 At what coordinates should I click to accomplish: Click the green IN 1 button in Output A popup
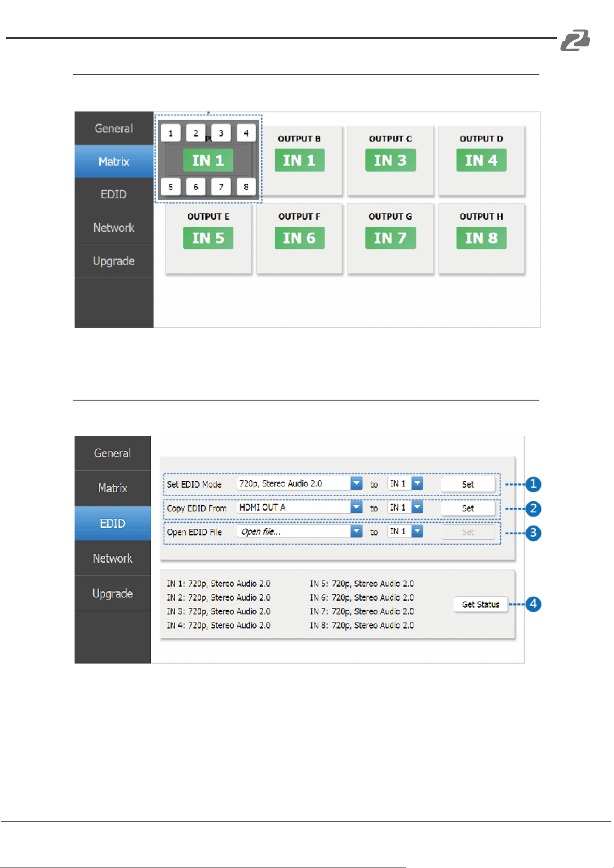coord(208,160)
